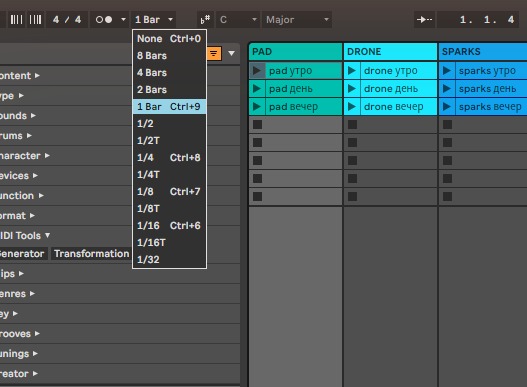Select the DRONE track header
This screenshot has height=387, width=527.
point(390,52)
